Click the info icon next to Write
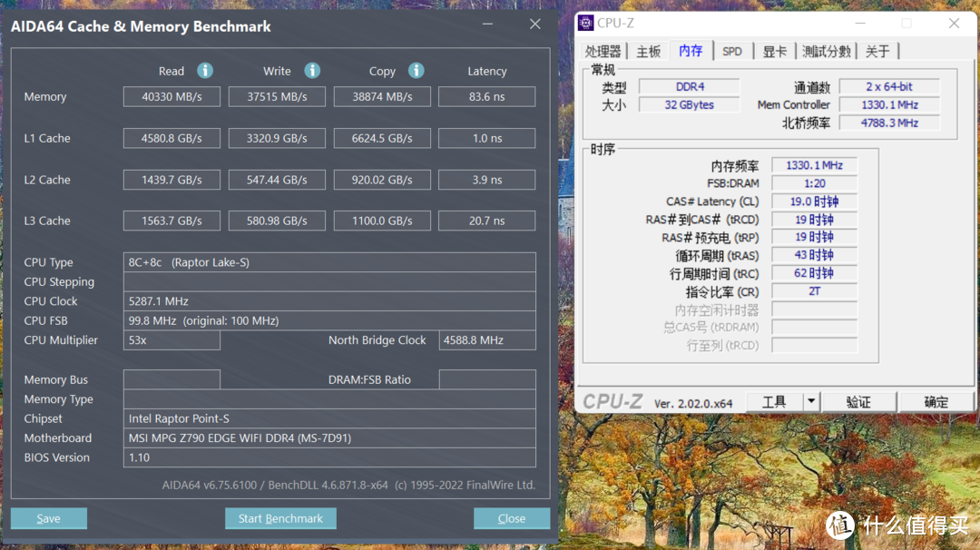Screen dimensions: 980x550 click(x=312, y=70)
